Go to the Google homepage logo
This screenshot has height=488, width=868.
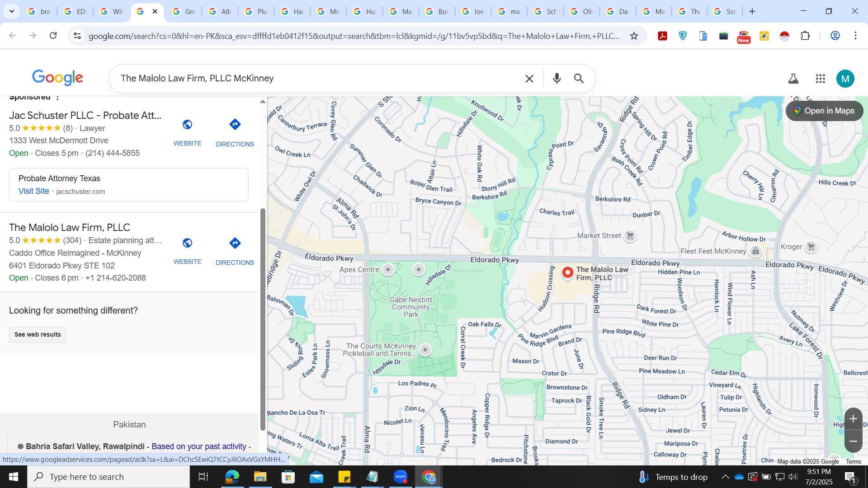[57, 78]
